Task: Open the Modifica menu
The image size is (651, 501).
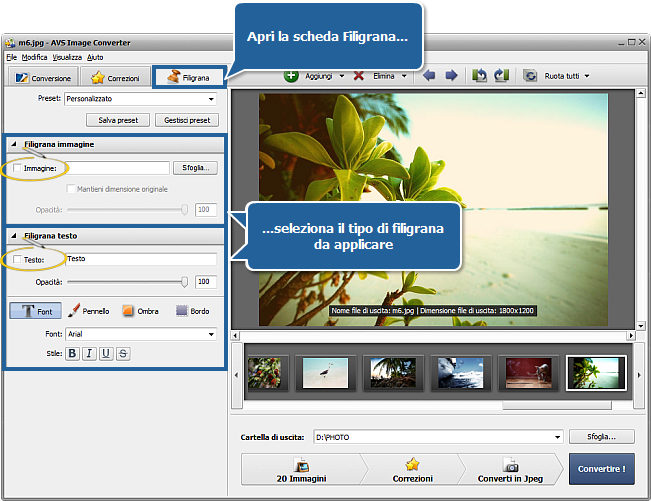Action: [x=34, y=57]
